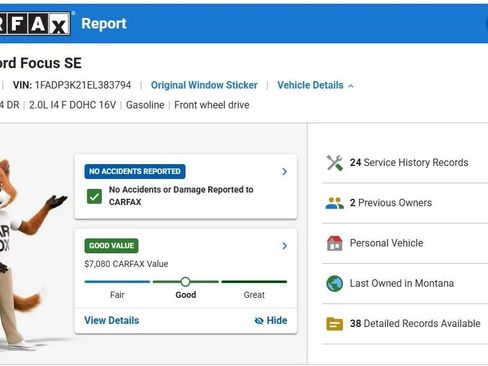The width and height of the screenshot is (488, 366).
Task: Click the Good label under value bar
Action: click(186, 295)
